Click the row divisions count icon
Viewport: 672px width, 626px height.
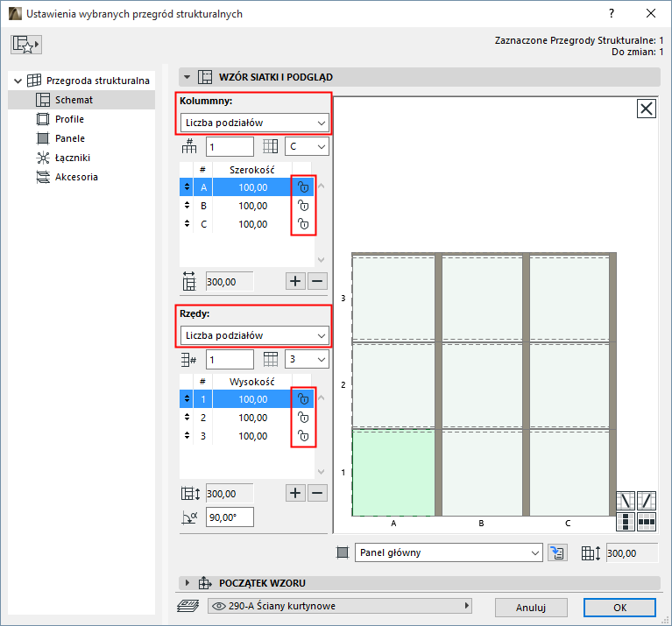pos(188,360)
